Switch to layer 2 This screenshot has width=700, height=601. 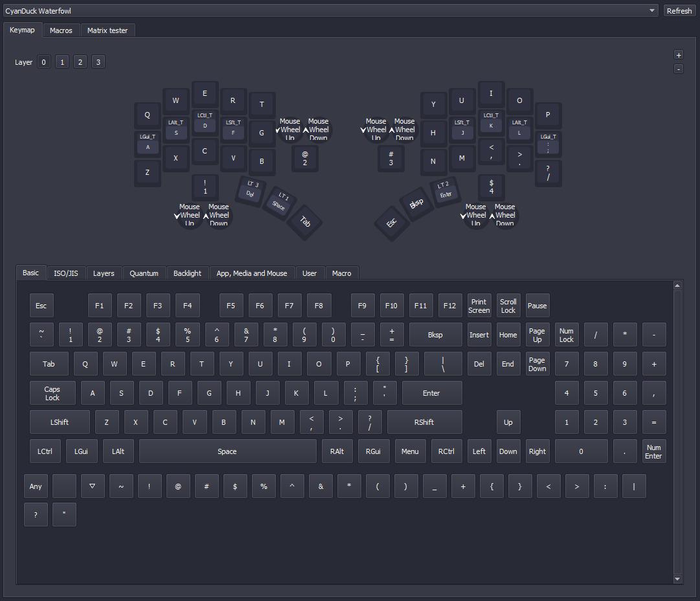(80, 62)
